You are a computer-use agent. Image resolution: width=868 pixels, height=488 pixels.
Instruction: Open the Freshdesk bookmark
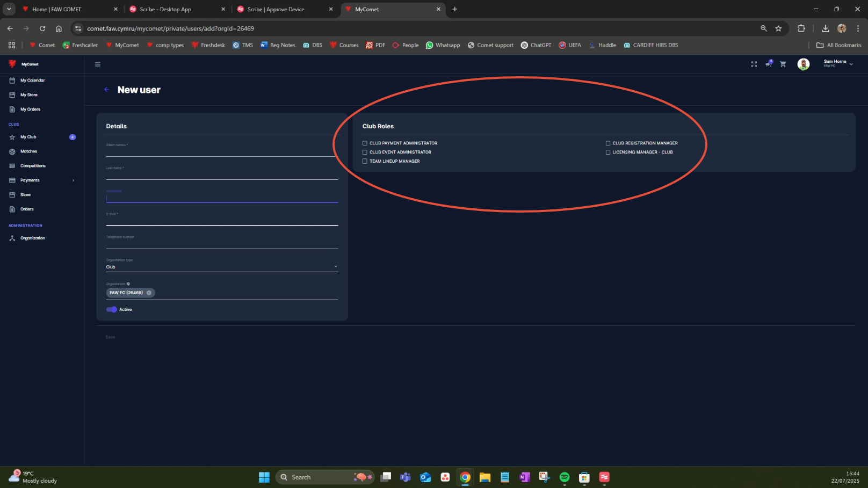click(208, 45)
